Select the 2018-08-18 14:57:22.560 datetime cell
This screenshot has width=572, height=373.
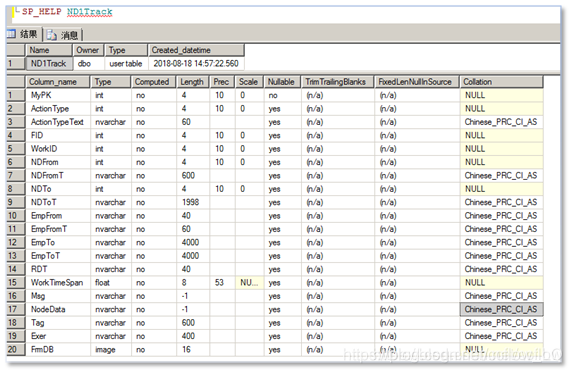pos(196,64)
